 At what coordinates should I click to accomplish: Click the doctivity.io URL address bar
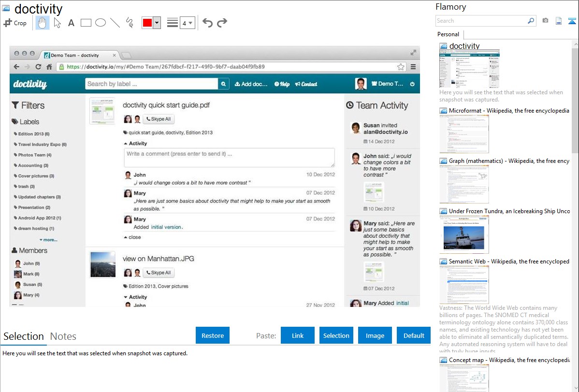(x=231, y=67)
